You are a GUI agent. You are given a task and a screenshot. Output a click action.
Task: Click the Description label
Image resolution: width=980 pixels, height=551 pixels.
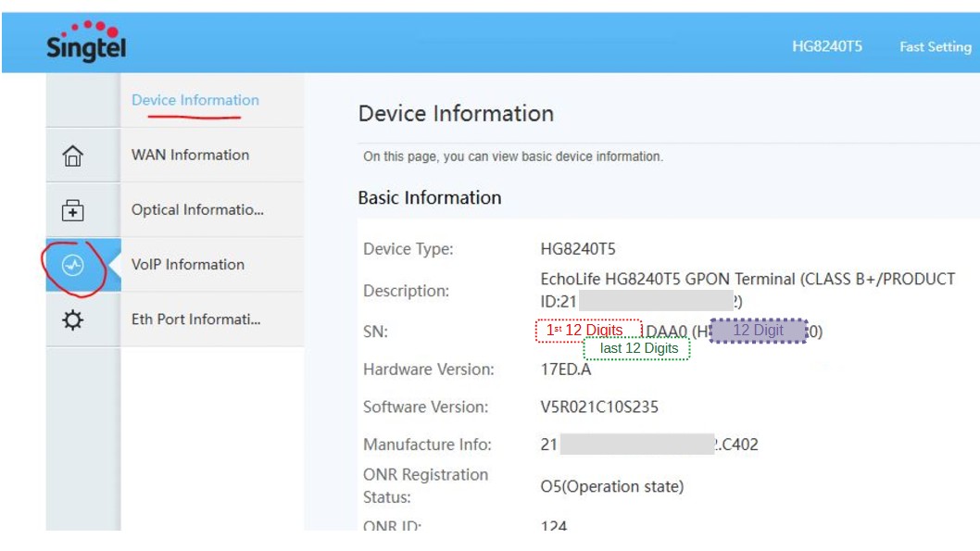(407, 291)
